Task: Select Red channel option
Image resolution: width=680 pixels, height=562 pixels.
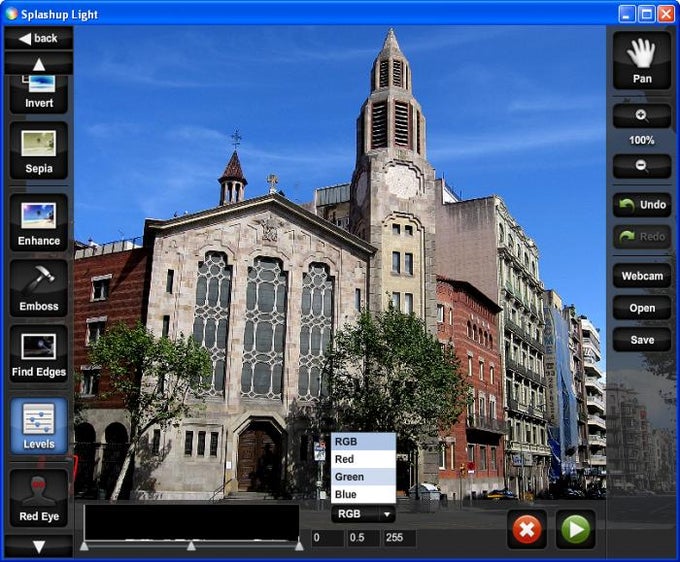Action: click(363, 459)
